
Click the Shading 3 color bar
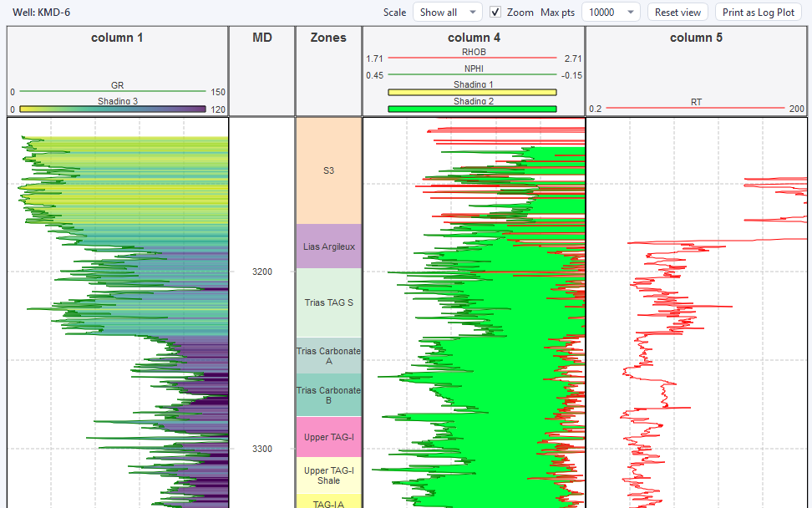point(113,109)
